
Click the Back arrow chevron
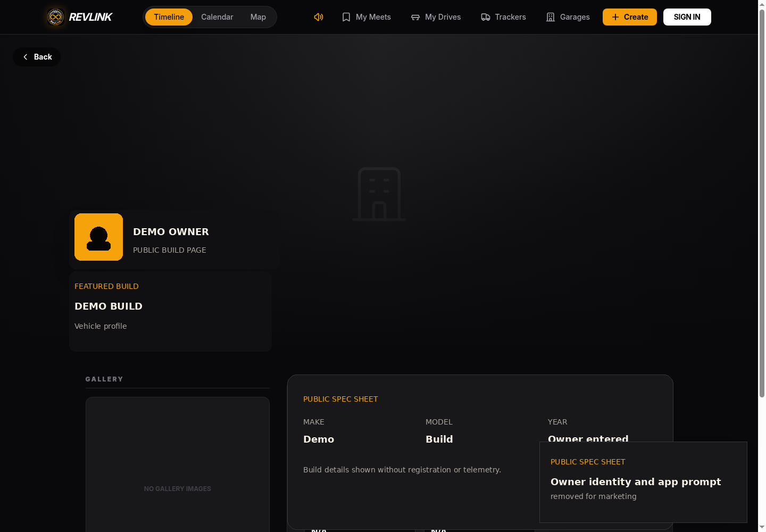25,57
